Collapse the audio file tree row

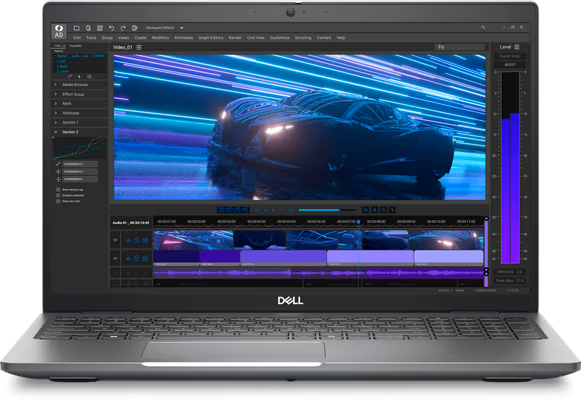pos(55,56)
